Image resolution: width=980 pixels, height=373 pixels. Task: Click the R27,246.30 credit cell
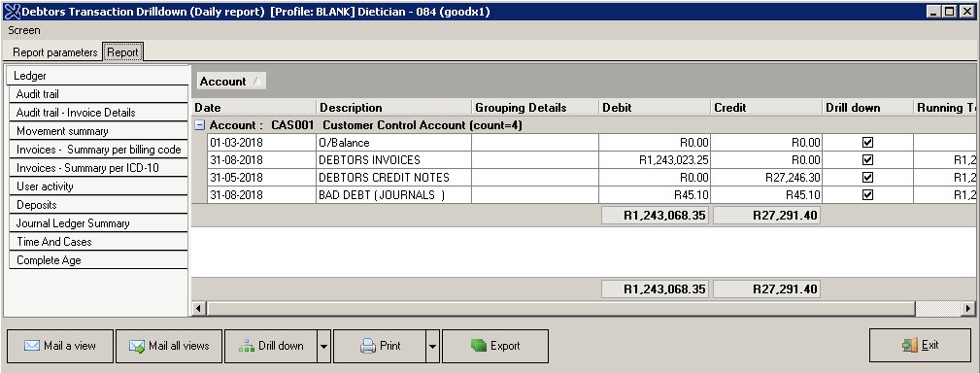(x=766, y=178)
